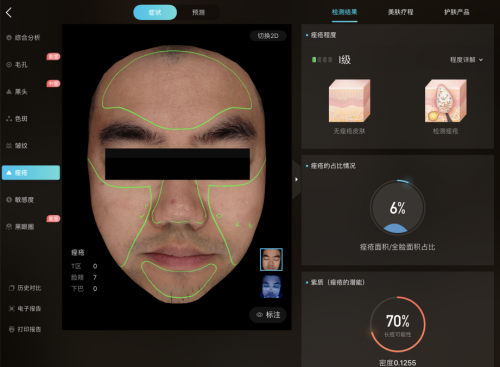Select the 敏感度 sensitivity analysis item
The height and width of the screenshot is (367, 500).
[x=20, y=200]
